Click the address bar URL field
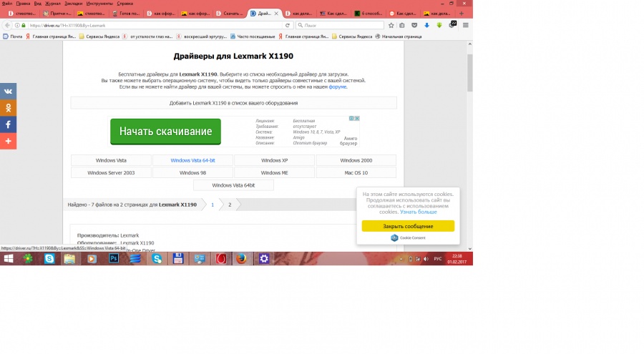The width and height of the screenshot is (644, 354). coord(154,26)
